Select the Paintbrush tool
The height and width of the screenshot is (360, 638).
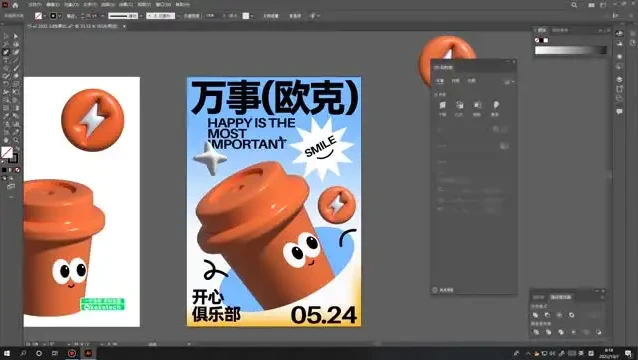pos(16,68)
